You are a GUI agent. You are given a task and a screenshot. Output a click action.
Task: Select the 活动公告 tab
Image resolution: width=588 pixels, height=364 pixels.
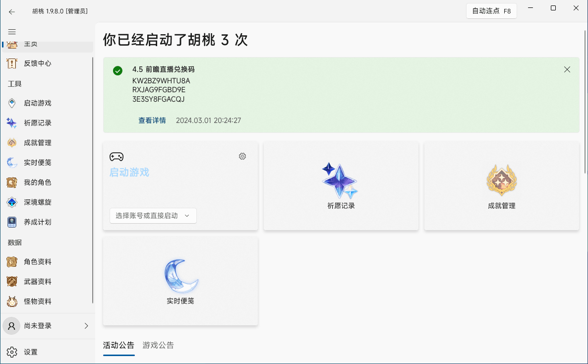coord(118,345)
